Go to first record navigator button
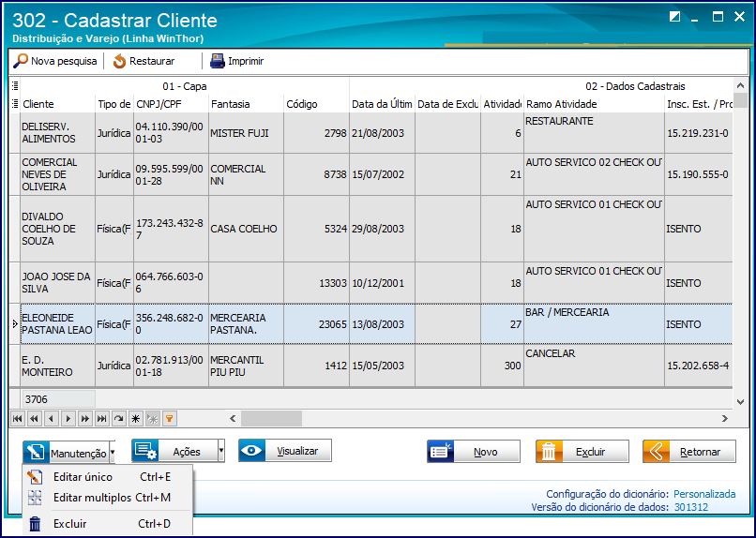 tap(18, 419)
